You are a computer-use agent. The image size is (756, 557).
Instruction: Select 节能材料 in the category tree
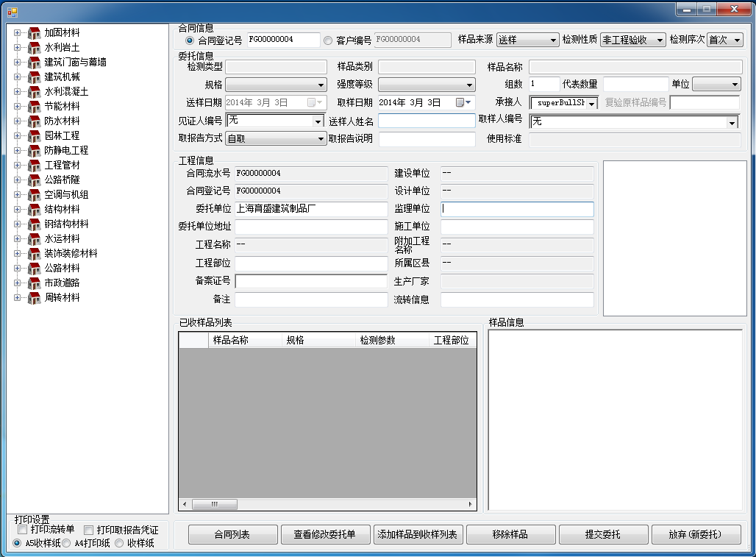point(62,106)
